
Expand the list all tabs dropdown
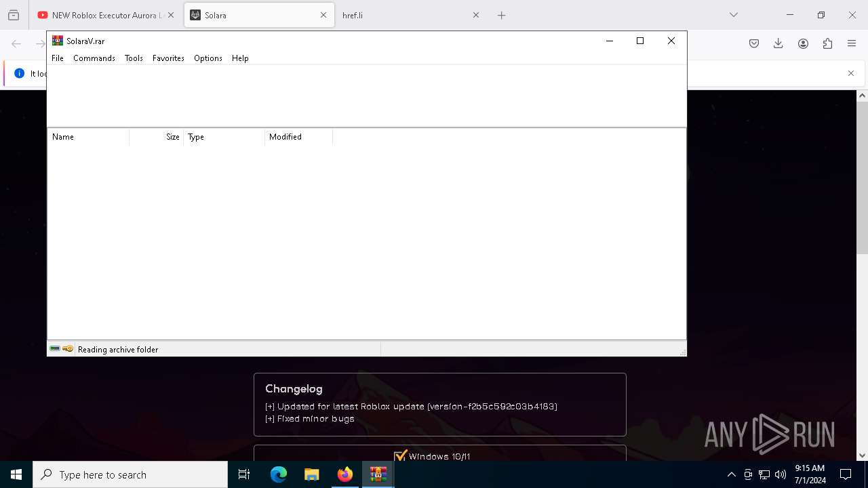point(734,15)
